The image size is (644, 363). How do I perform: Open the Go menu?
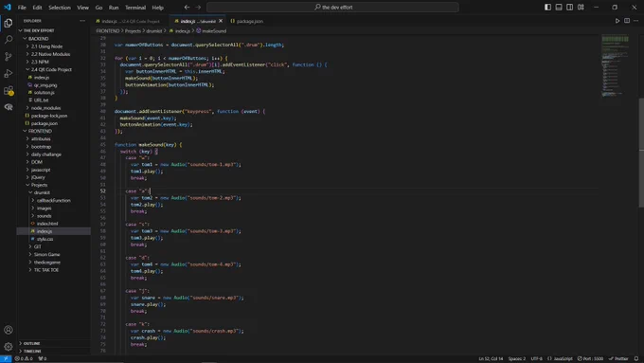(99, 8)
